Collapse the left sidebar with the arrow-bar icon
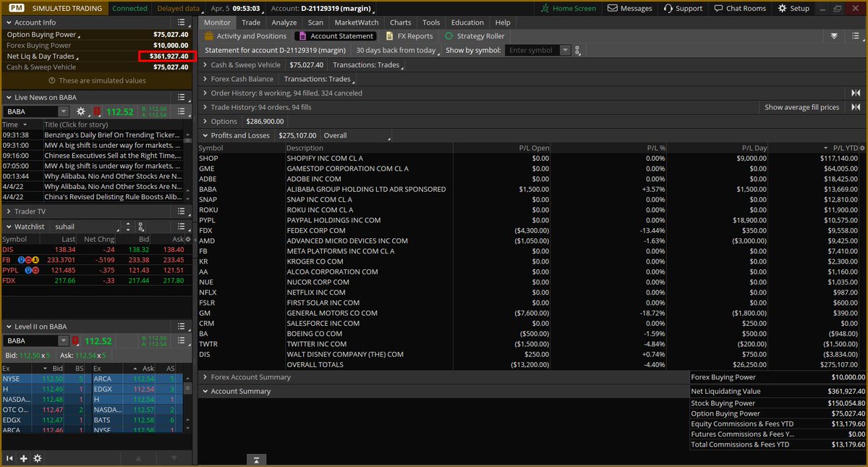This screenshot has width=868, height=467. pos(10,458)
